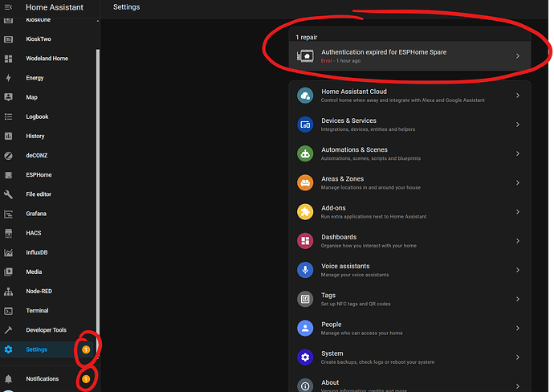Click the Grafana sidebar icon
Image resolution: width=554 pixels, height=392 pixels.
click(x=8, y=214)
